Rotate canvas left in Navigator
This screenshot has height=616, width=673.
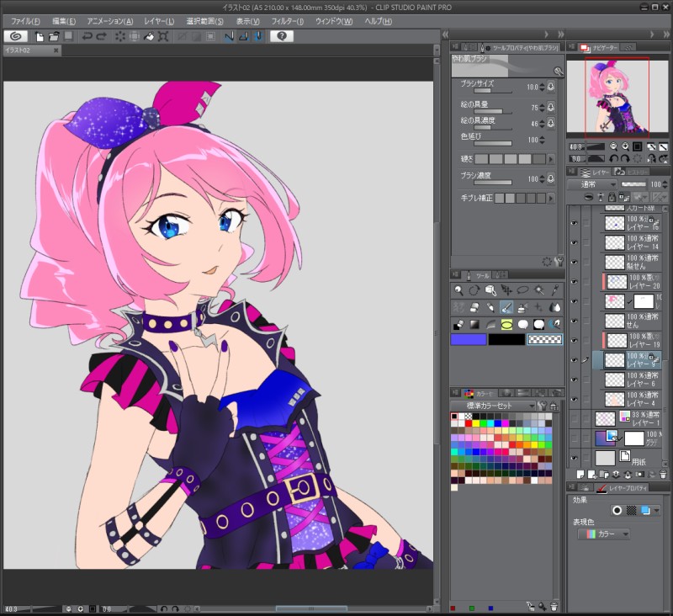(613, 159)
